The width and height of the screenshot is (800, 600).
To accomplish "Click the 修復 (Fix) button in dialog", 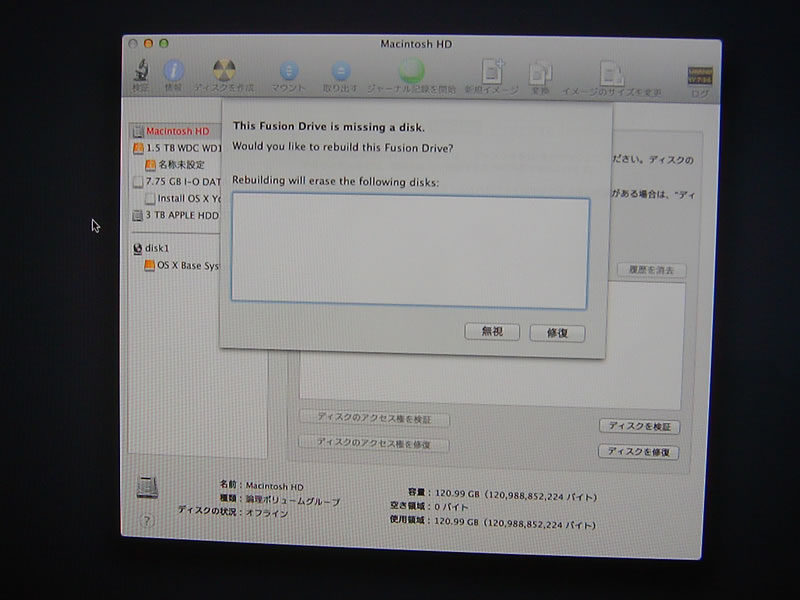I will pos(557,333).
